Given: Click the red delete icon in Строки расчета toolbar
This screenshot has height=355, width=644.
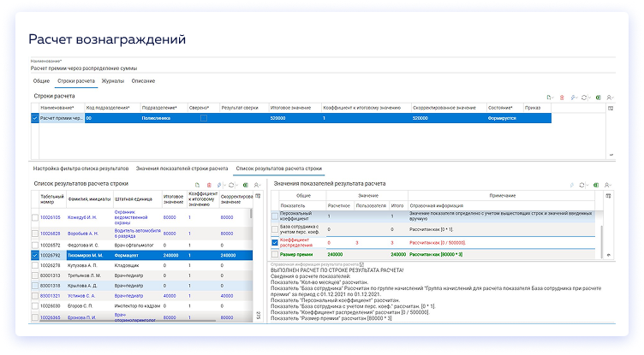Looking at the screenshot, I should coord(563,98).
